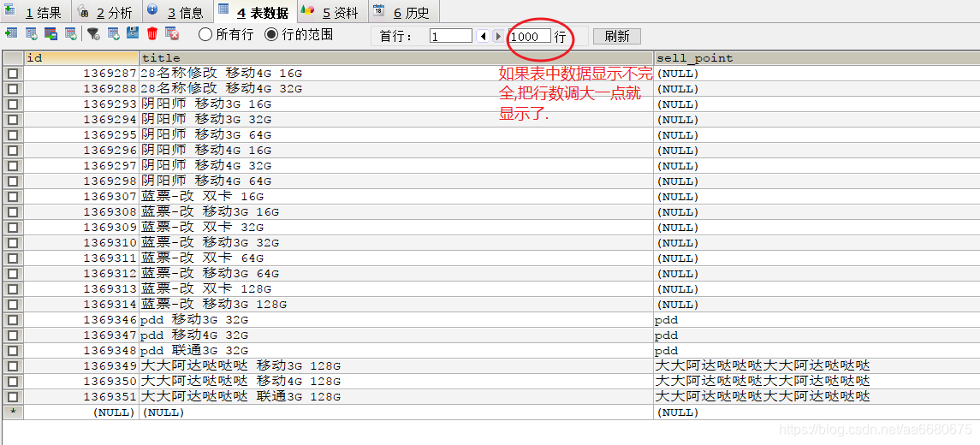
Task: Check the checkbox for row 1369293
Action: 13,104
